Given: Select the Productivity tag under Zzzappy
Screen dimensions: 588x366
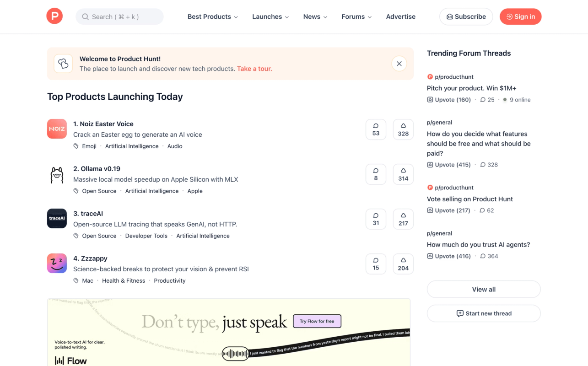Looking at the screenshot, I should 170,281.
